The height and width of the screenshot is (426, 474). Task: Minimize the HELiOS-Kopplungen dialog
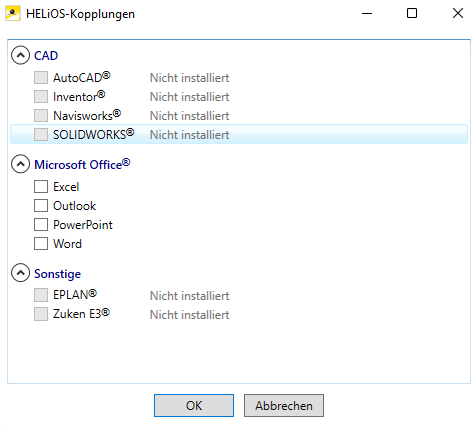tap(367, 13)
